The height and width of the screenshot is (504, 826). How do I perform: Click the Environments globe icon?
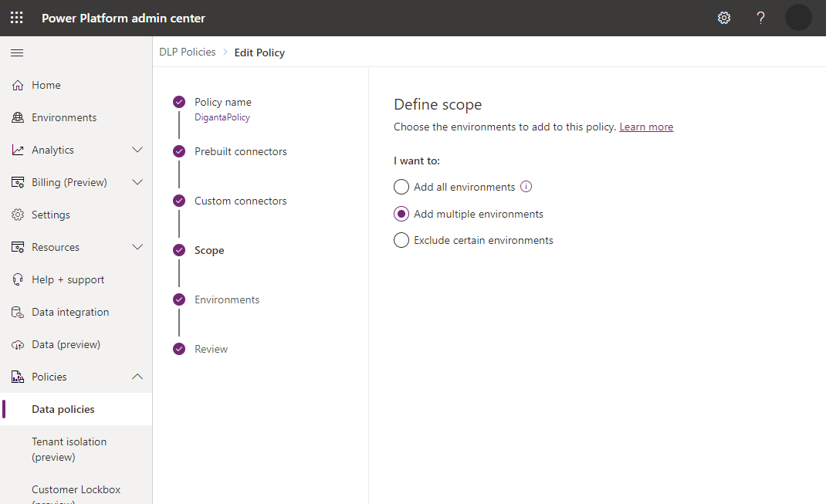click(x=18, y=117)
